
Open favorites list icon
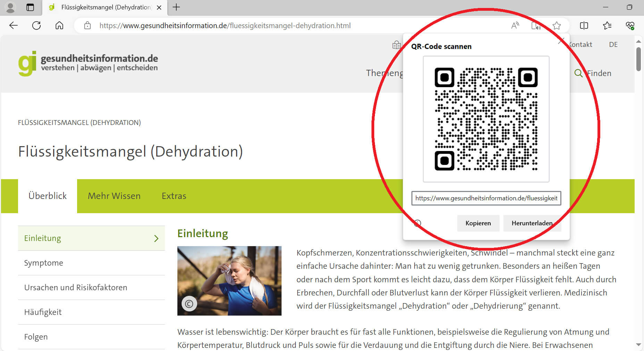(607, 25)
